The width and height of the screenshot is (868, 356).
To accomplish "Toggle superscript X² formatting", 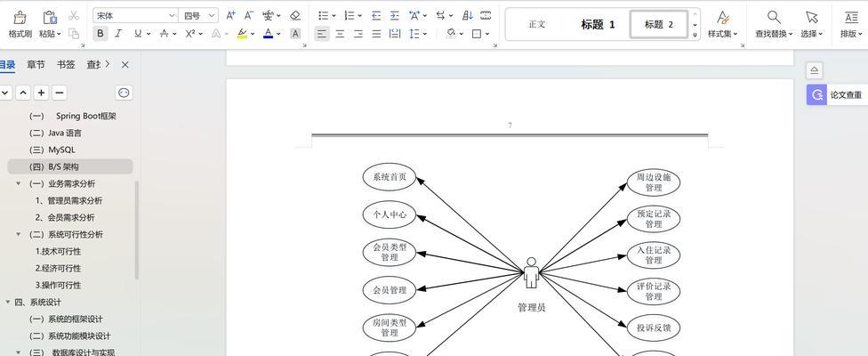I will [190, 34].
